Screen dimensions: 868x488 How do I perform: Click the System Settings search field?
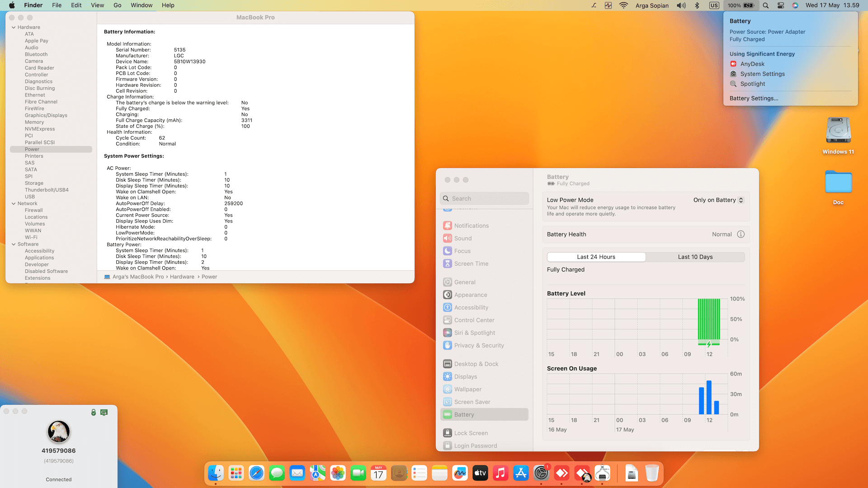(484, 198)
